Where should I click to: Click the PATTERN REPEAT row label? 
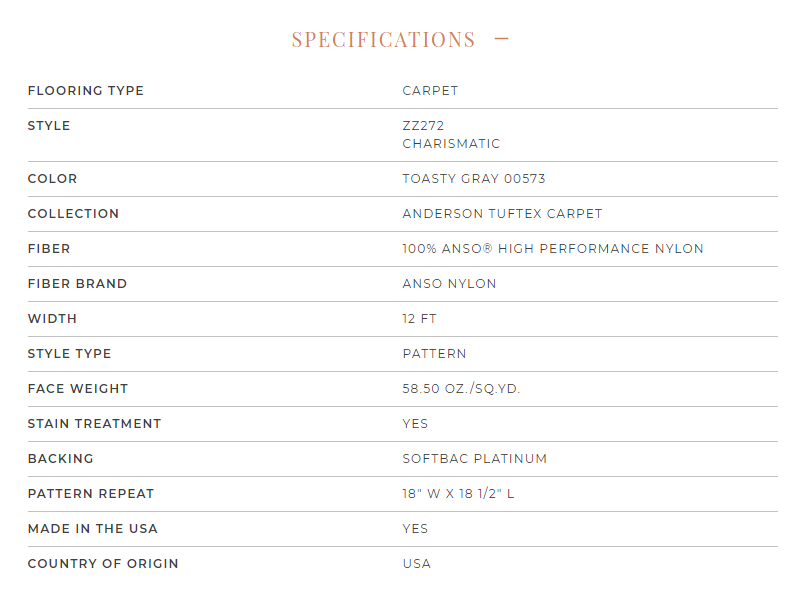(91, 494)
